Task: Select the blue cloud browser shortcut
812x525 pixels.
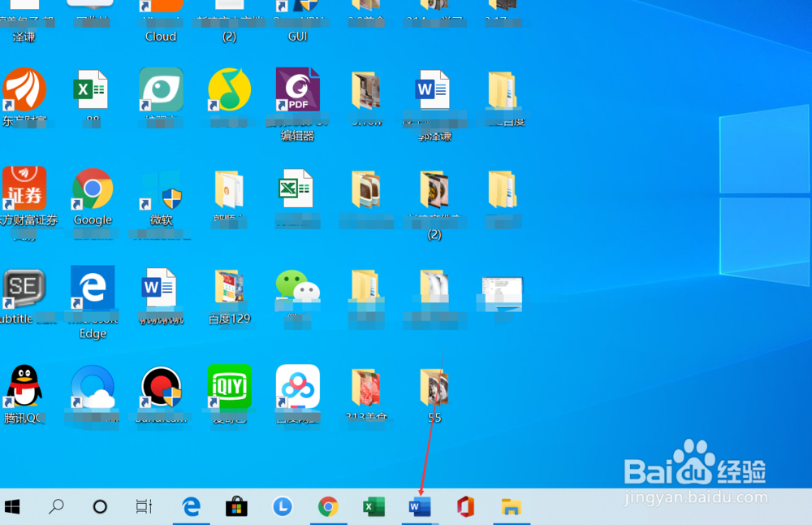Action: click(93, 387)
